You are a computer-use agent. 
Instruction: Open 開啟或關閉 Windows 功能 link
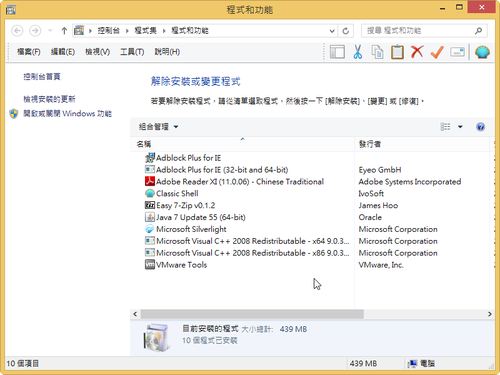pos(67,114)
